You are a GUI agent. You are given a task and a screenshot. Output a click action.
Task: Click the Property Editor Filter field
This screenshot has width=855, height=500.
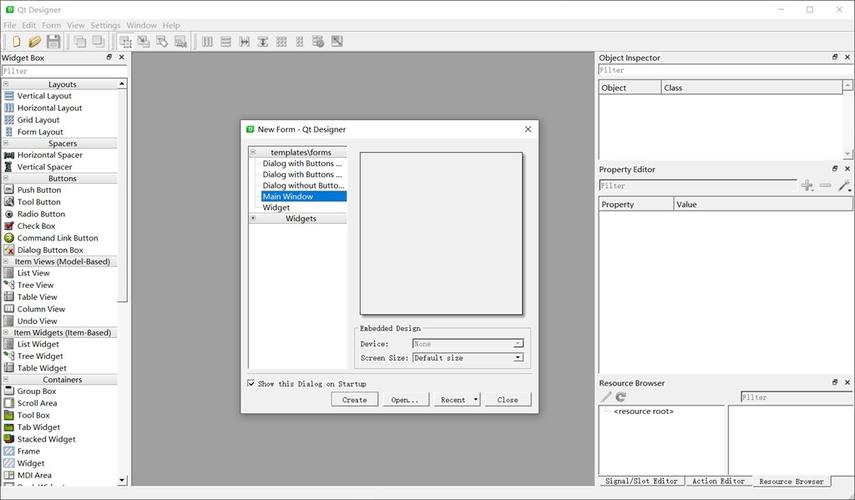coord(697,186)
